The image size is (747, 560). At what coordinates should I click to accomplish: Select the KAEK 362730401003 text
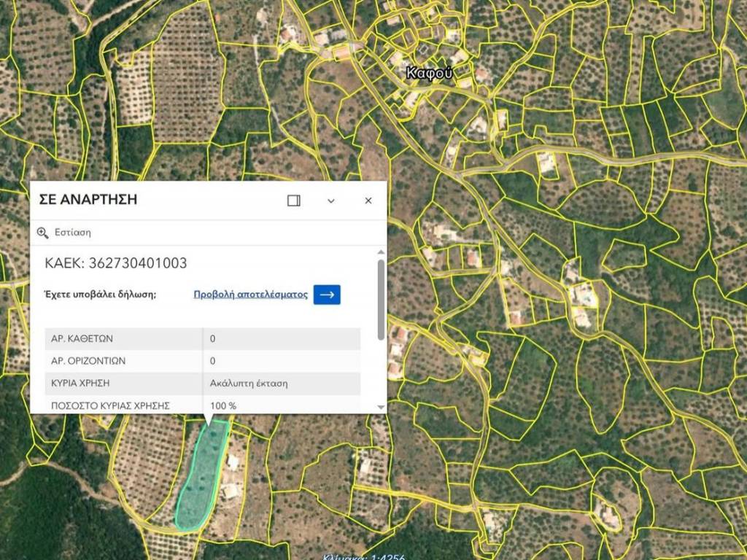click(x=116, y=263)
